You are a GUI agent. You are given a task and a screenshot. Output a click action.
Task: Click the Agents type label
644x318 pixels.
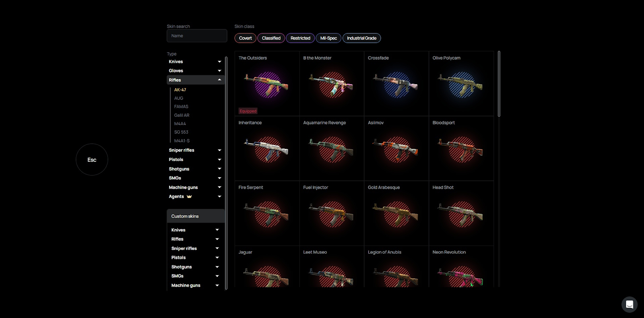click(x=176, y=196)
